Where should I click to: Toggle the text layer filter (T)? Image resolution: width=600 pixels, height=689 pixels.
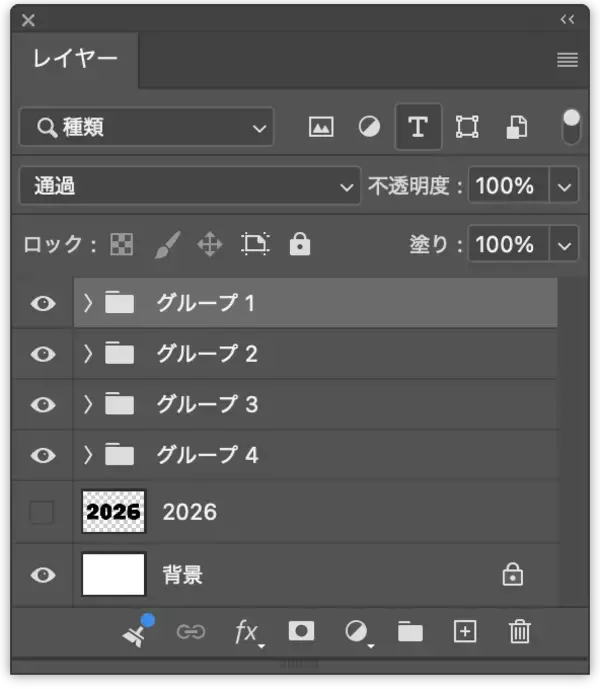[x=418, y=127]
